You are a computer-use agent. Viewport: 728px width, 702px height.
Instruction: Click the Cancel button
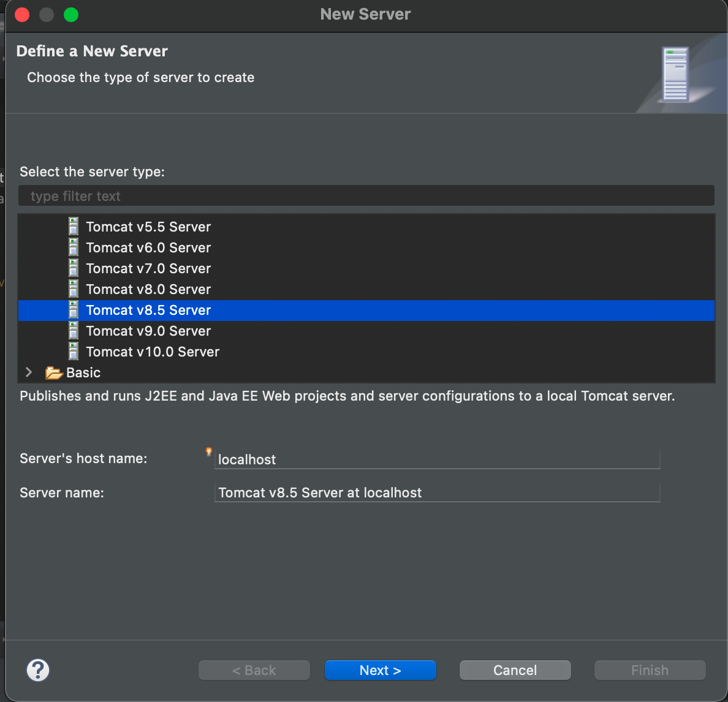[515, 670]
